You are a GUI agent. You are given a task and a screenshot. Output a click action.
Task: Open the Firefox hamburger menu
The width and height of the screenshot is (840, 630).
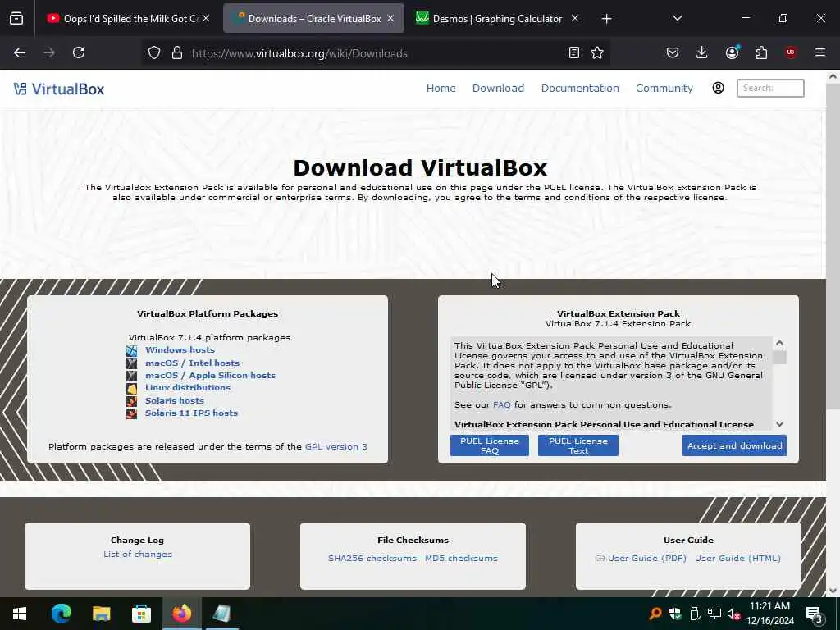tap(820, 52)
